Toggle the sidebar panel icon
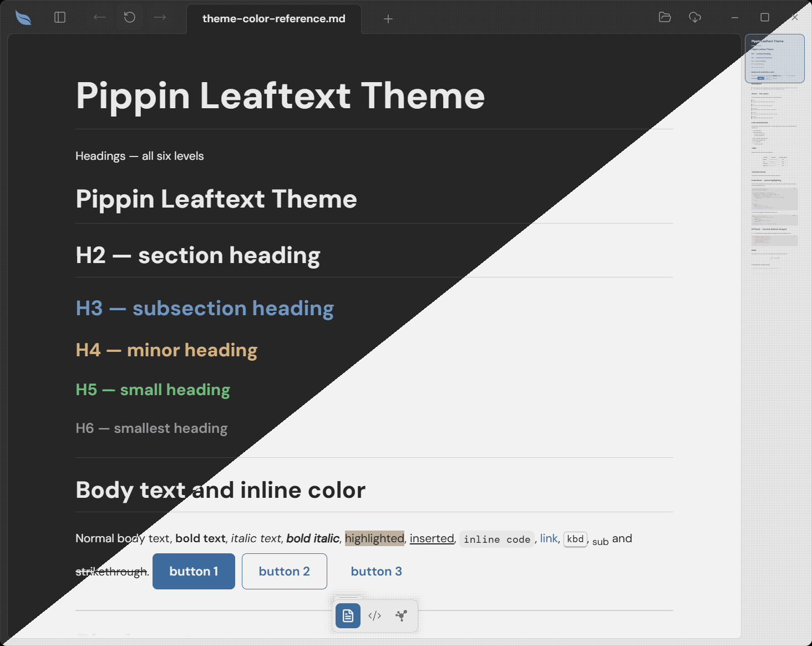Image resolution: width=812 pixels, height=646 pixels. [60, 18]
